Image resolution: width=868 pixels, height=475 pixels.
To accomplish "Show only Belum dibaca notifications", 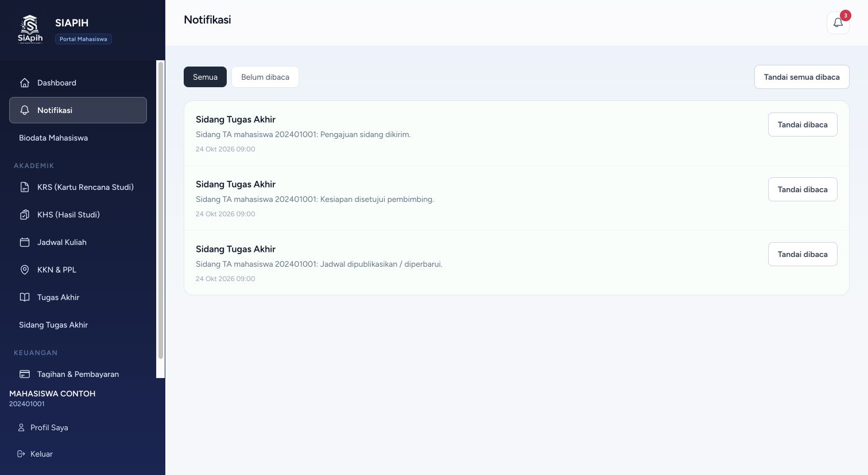I will coord(265,77).
